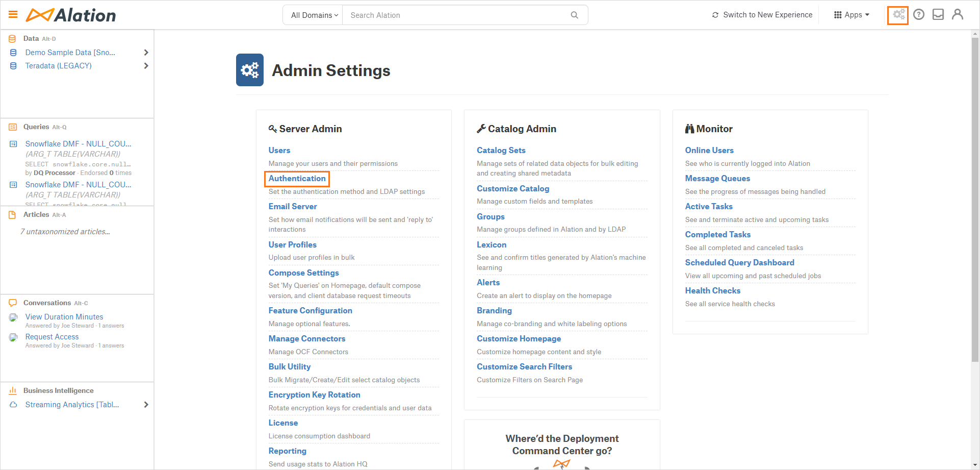Open the Customize Homepage link
980x470 pixels.
[x=519, y=339]
